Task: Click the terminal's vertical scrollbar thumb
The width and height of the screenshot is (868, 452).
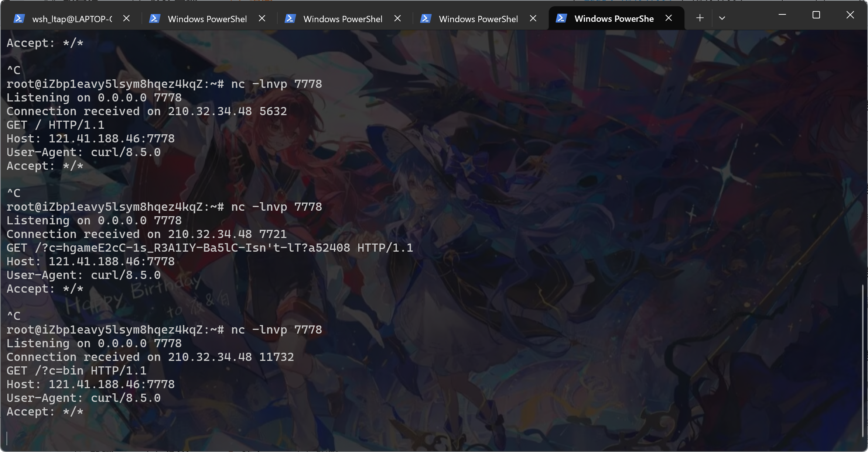Action: pos(863,360)
